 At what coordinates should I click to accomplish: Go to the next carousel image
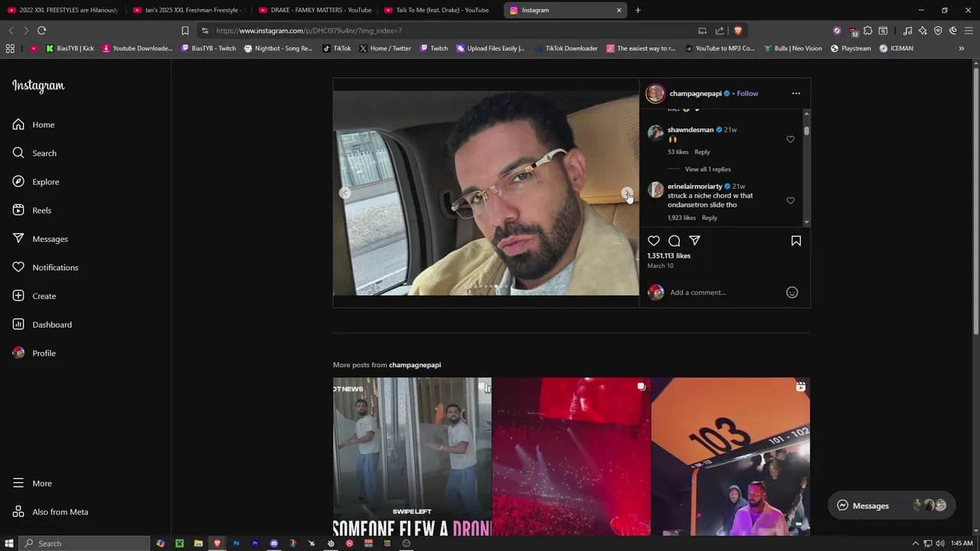coord(626,193)
